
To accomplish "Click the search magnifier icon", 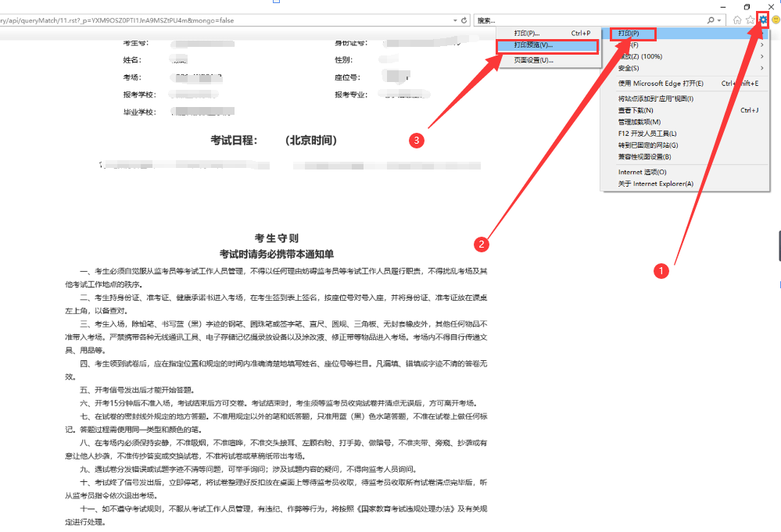I will [711, 19].
